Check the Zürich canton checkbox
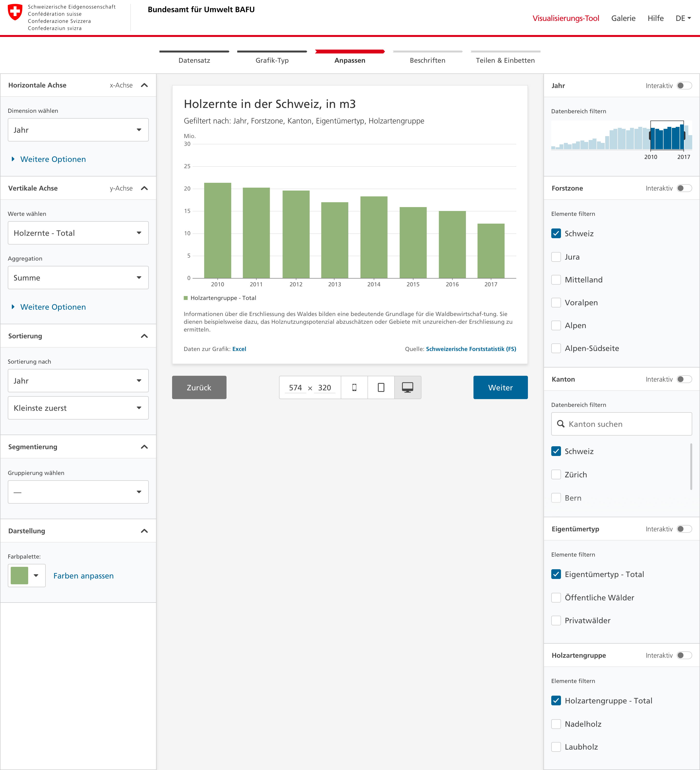Screen dimensions: 700x770 point(556,474)
